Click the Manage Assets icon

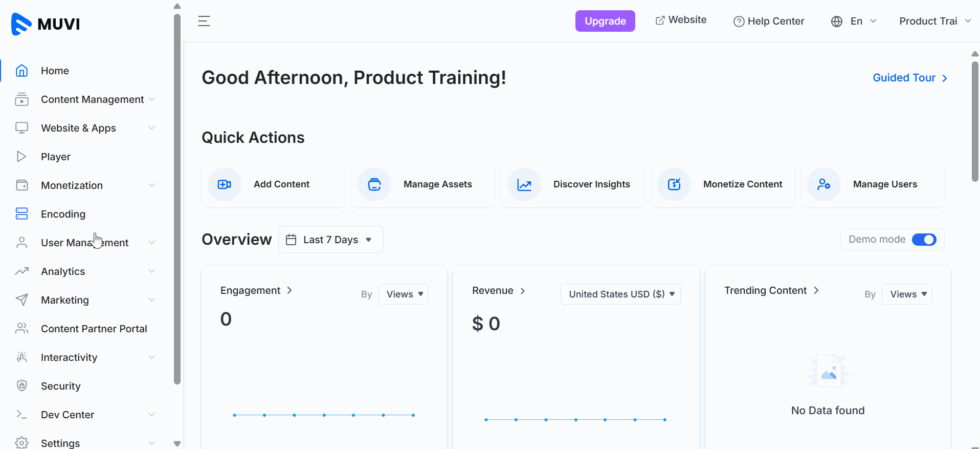374,184
